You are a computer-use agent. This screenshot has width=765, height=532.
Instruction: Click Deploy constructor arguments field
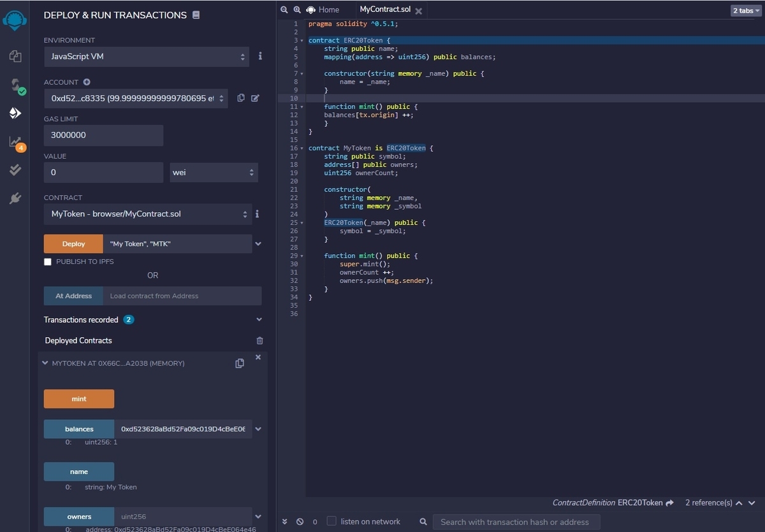[178, 244]
